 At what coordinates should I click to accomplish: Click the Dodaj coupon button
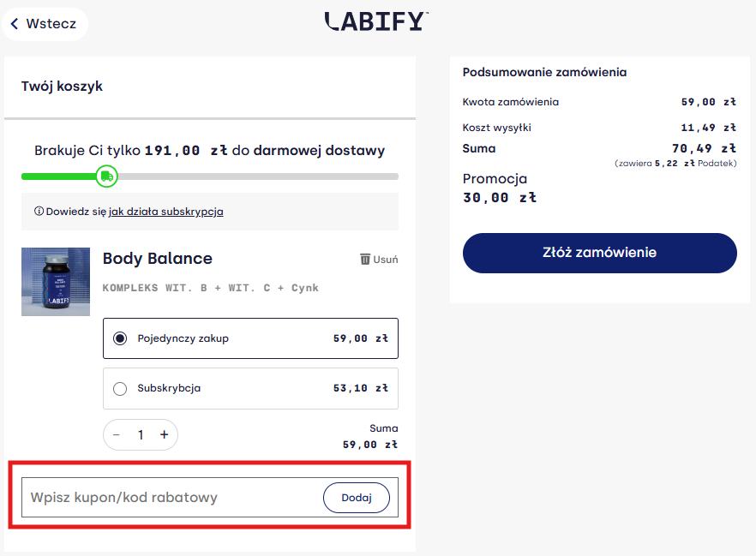[x=356, y=497]
